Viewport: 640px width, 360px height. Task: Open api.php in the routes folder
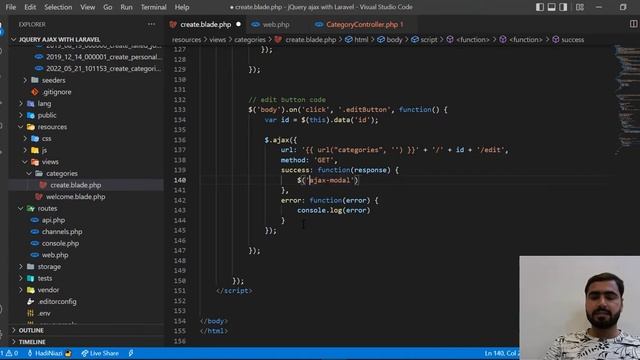[53, 220]
